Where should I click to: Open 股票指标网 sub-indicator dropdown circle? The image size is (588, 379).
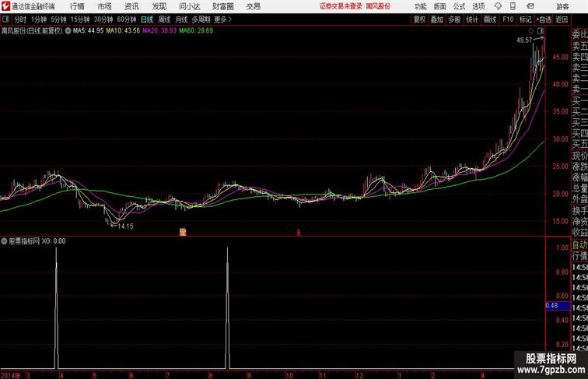point(4,241)
